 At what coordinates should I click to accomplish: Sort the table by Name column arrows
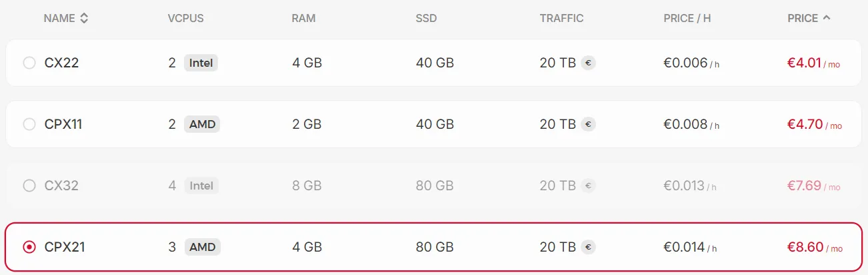pyautogui.click(x=84, y=19)
